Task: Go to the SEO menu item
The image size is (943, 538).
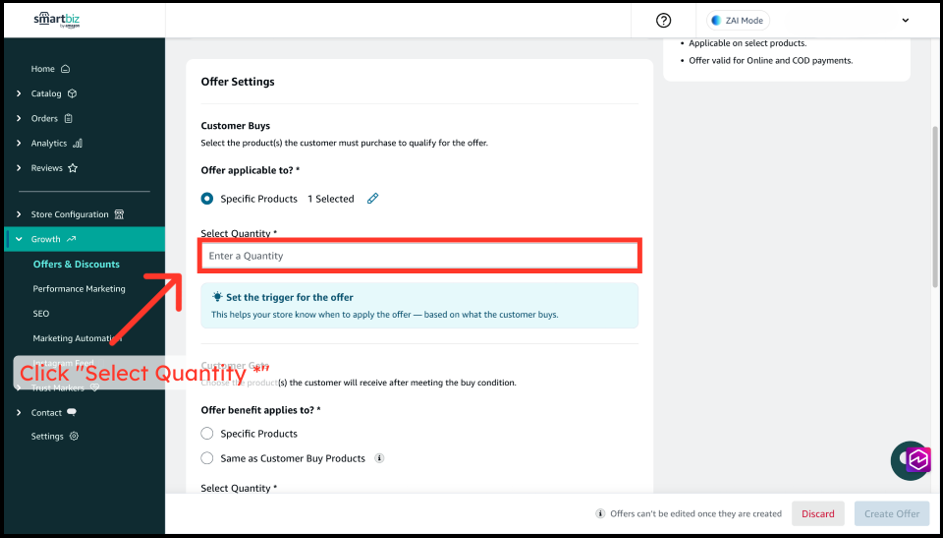Action: (x=41, y=314)
